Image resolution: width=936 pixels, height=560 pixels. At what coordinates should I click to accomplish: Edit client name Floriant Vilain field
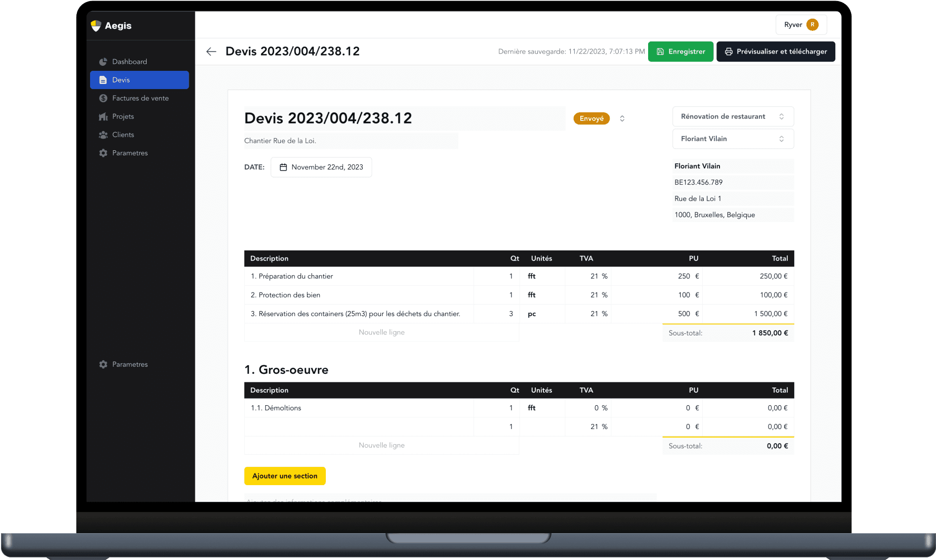733,166
